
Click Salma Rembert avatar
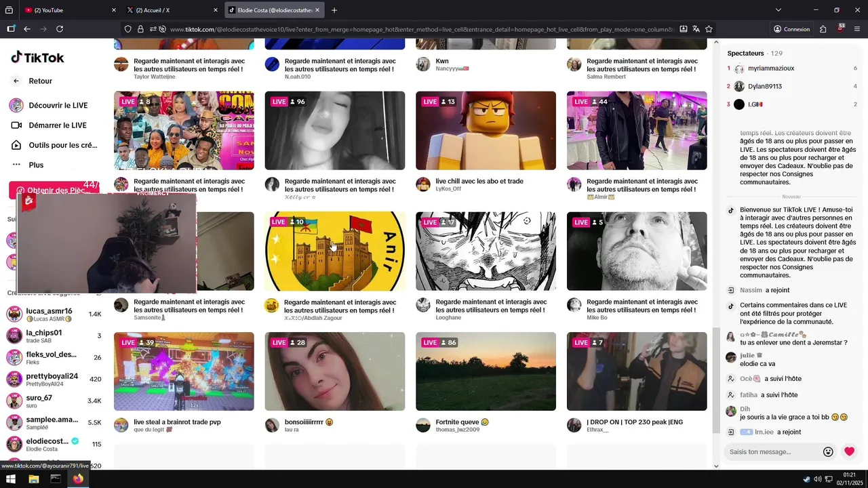[x=574, y=64]
